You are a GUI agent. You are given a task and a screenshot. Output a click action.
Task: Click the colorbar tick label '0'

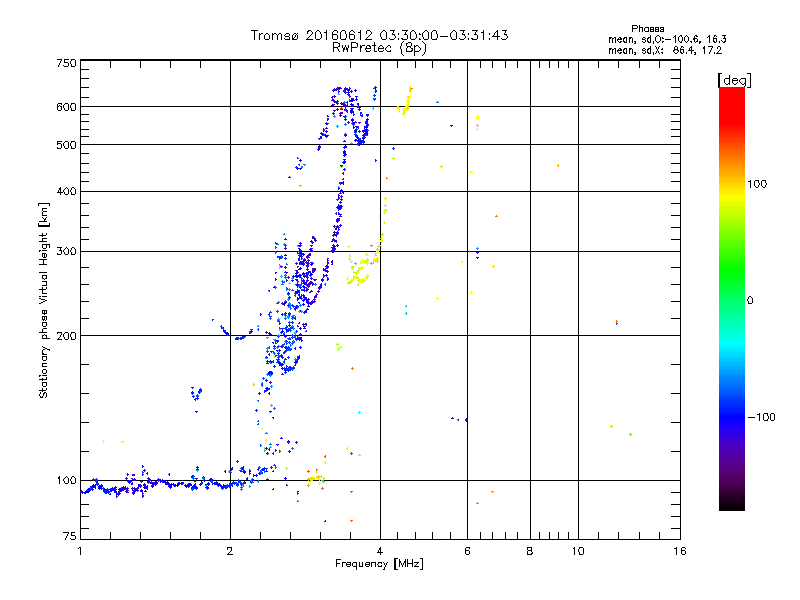[750, 301]
